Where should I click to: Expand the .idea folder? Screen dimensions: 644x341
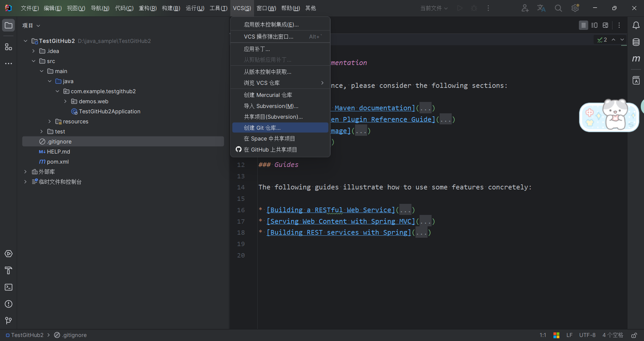(34, 51)
